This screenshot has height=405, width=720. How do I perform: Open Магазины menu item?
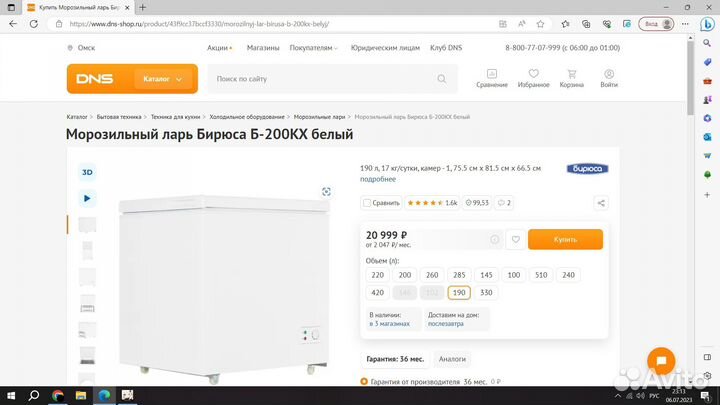(263, 48)
